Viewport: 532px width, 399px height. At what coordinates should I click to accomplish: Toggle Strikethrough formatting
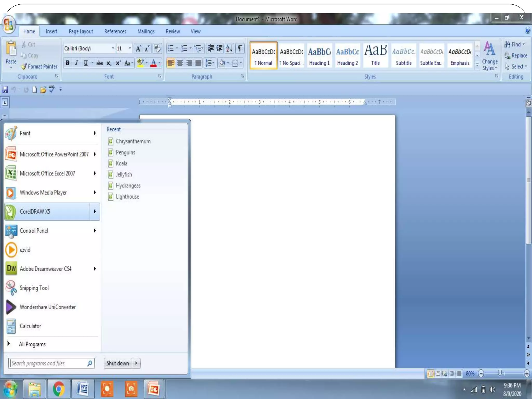(x=99, y=63)
